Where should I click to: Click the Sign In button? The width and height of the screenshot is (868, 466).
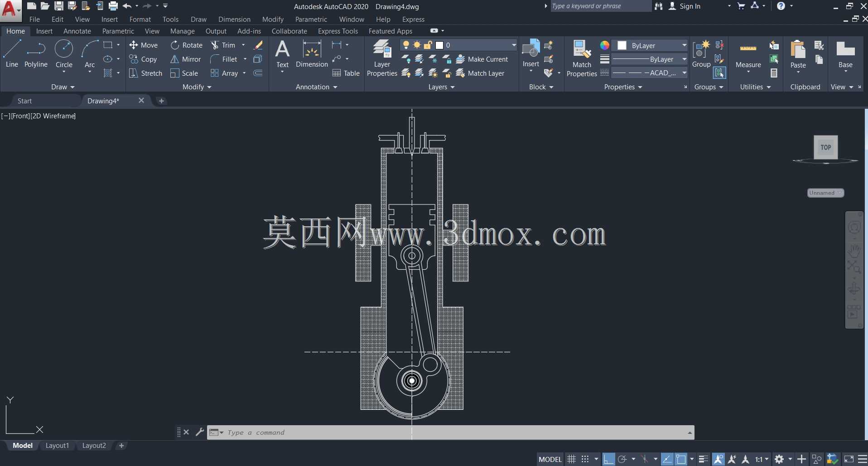tap(685, 6)
